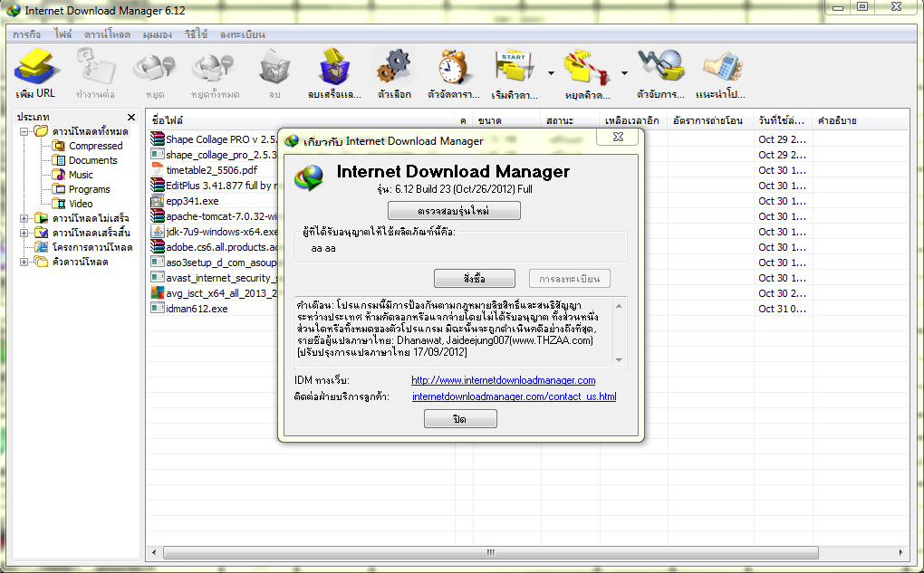The width and height of the screenshot is (924, 573).
Task: Sort by status column header (สถานะ)
Action: pos(570,120)
